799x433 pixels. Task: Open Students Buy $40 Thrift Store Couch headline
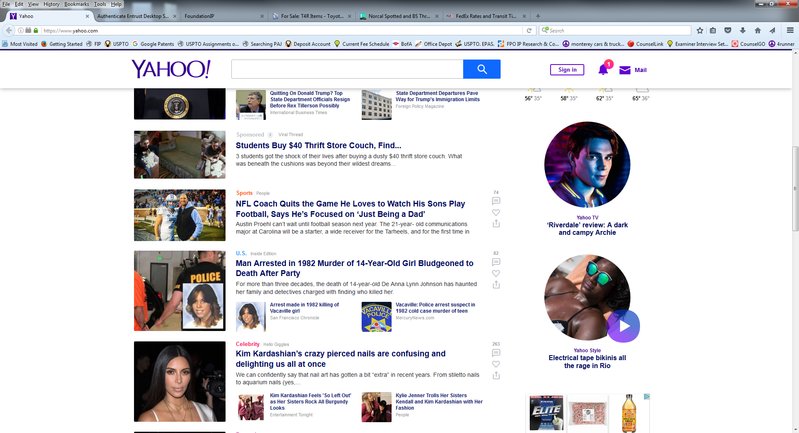(318, 145)
